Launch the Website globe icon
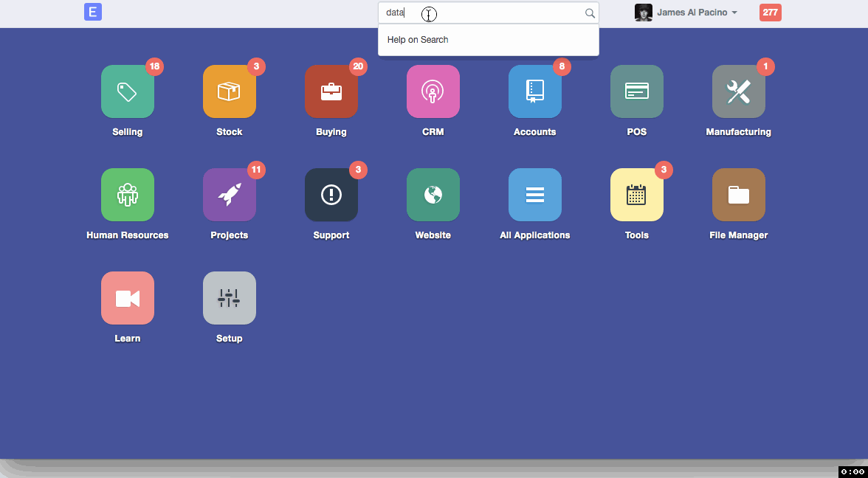This screenshot has width=868, height=478. (433, 195)
